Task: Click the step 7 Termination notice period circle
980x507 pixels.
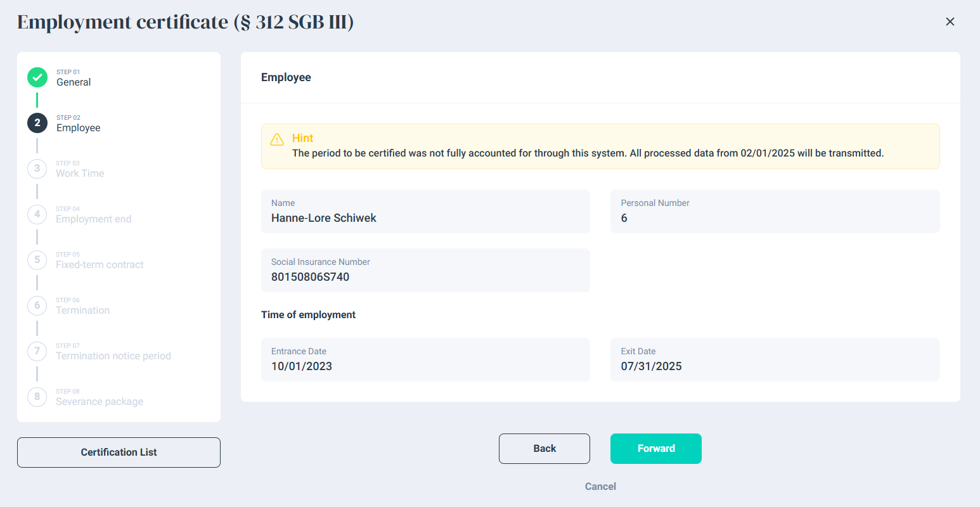Action: point(37,351)
